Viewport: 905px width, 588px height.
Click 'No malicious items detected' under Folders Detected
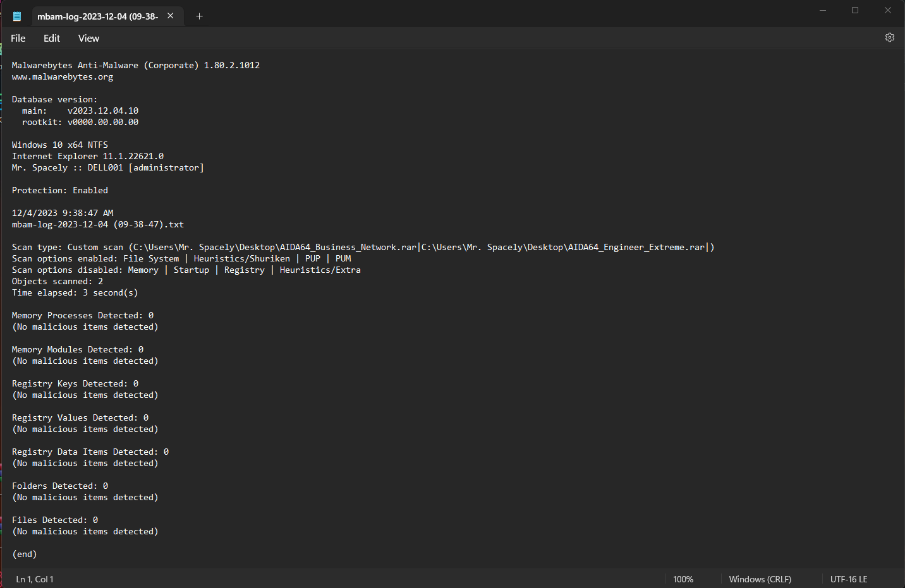85,498
